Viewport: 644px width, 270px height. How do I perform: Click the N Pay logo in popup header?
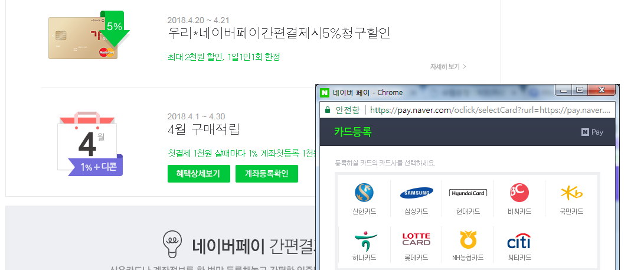coord(592,132)
